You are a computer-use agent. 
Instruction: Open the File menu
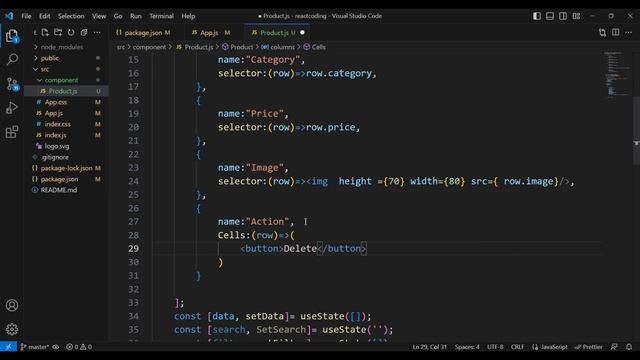[x=26, y=16]
